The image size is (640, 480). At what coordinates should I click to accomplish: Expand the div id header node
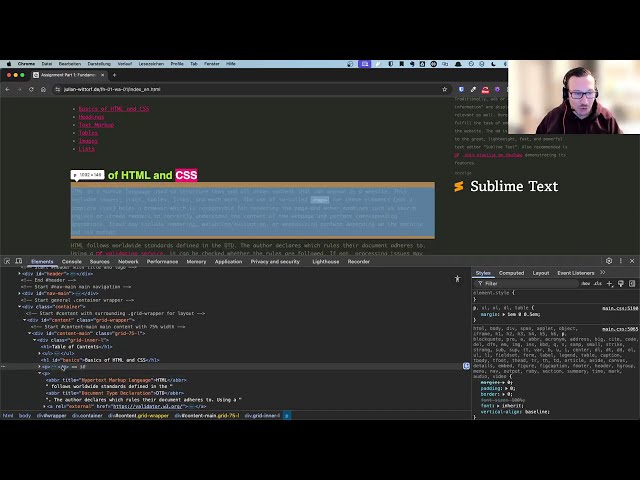pos(20,273)
